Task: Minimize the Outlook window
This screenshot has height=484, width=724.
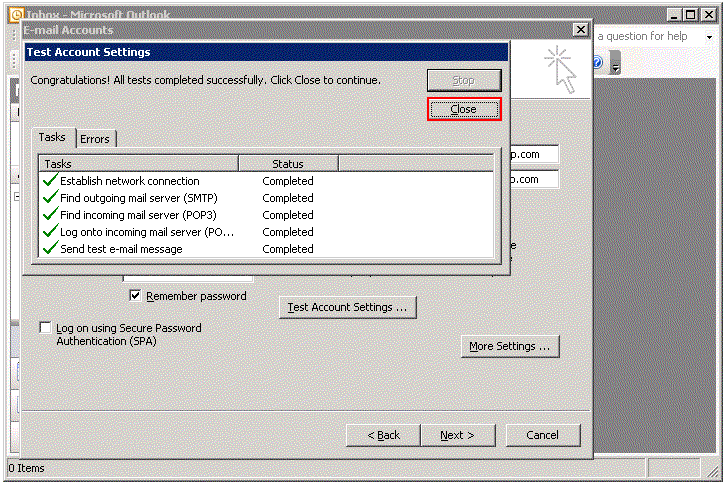Action: click(x=675, y=15)
